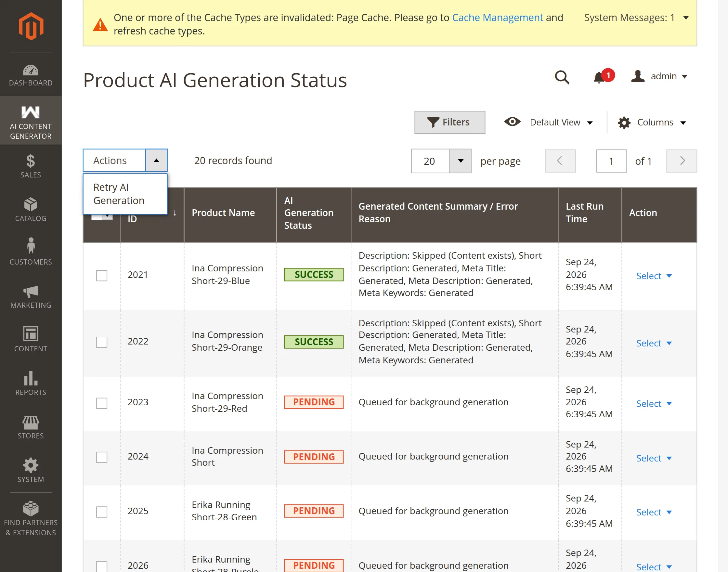Click the current page number field
This screenshot has width=728, height=572.
click(x=611, y=161)
